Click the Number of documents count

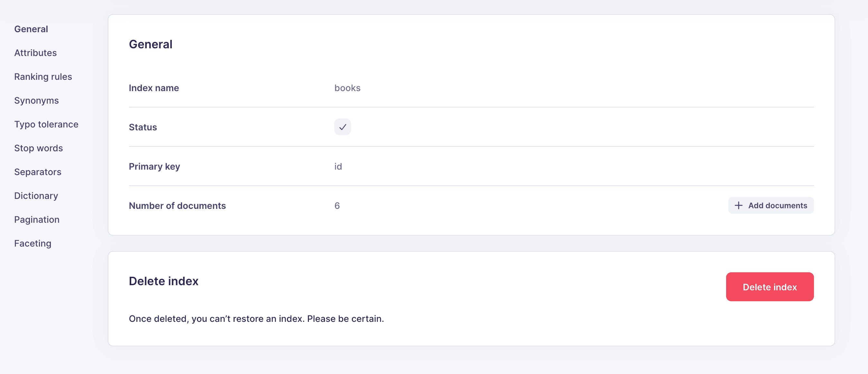point(337,206)
